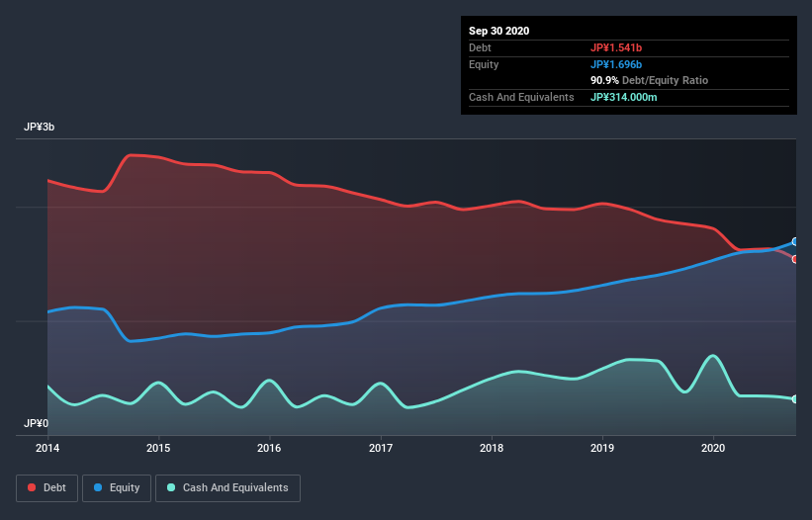Click the JP¥3b y-axis label
The height and width of the screenshot is (520, 812).
pos(39,128)
